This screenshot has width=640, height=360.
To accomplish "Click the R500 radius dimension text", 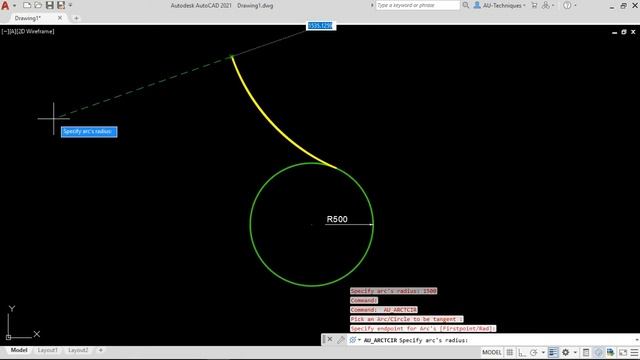I will pos(337,219).
